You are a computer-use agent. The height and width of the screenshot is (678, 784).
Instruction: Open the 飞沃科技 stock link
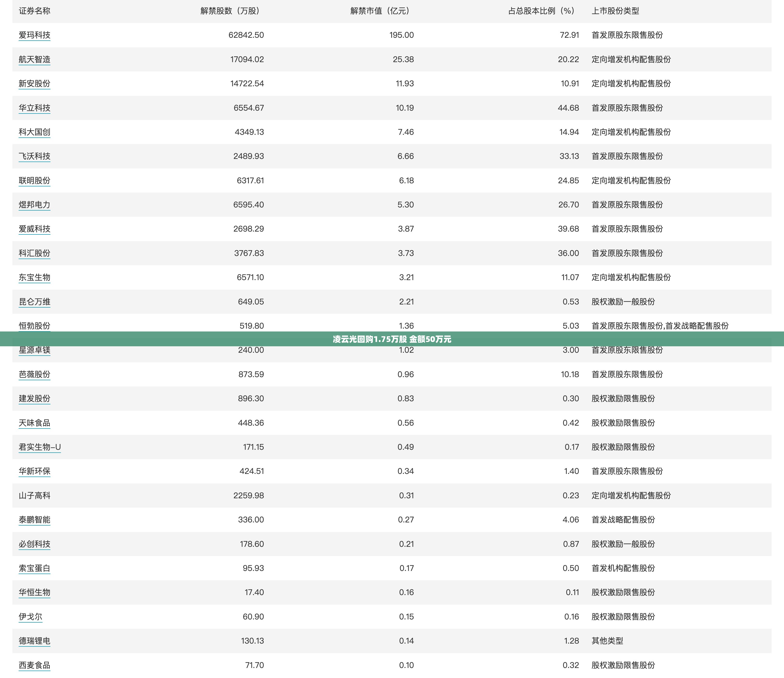[34, 156]
